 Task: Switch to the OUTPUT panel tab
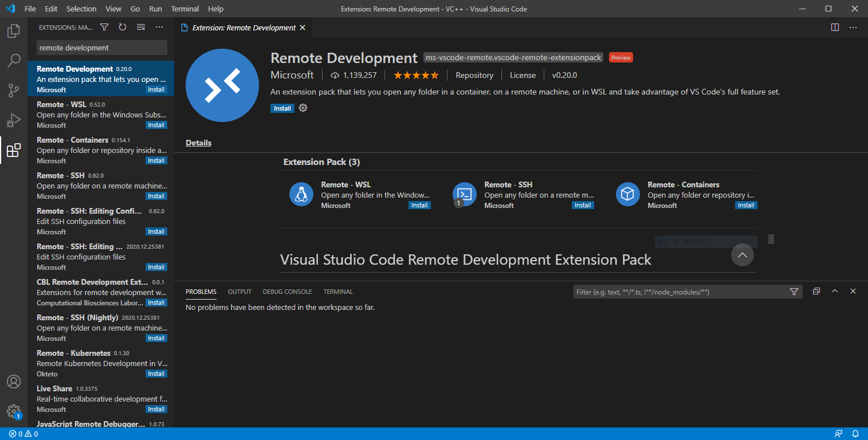click(x=239, y=292)
